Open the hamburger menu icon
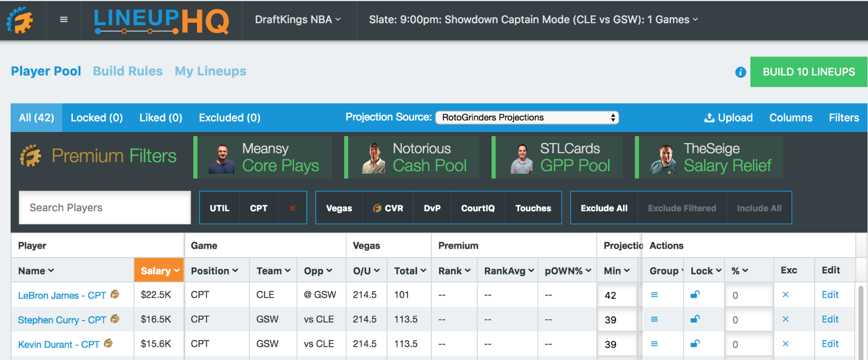The width and height of the screenshot is (868, 360). click(x=64, y=20)
